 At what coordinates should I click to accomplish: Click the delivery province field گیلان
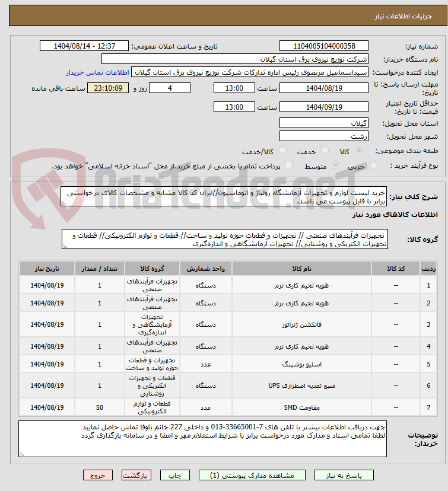pos(323,123)
